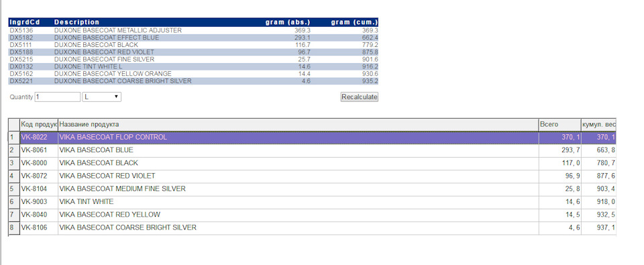Click the 901.6 cumulative gram value
Image resolution: width=644 pixels, height=265 pixels.
pyautogui.click(x=370, y=60)
